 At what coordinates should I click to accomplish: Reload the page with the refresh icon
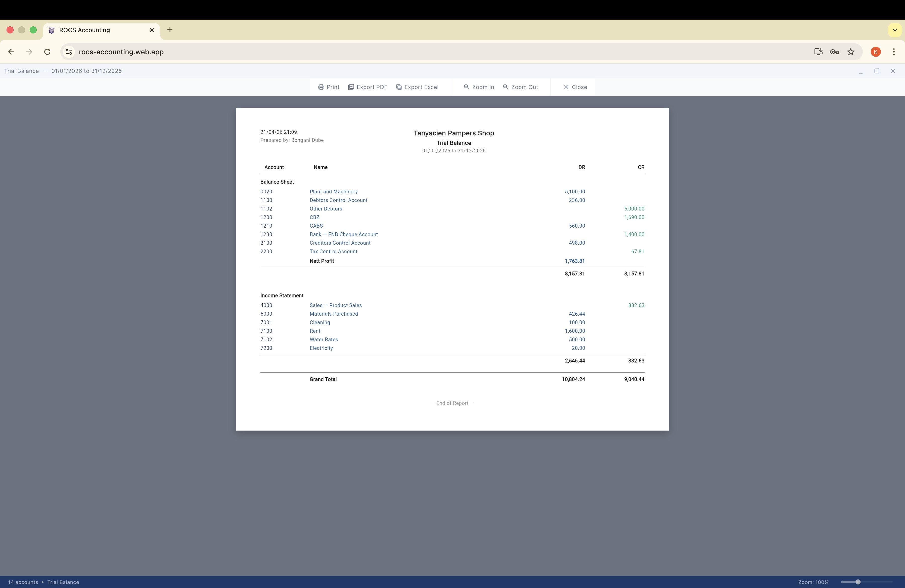pyautogui.click(x=47, y=52)
